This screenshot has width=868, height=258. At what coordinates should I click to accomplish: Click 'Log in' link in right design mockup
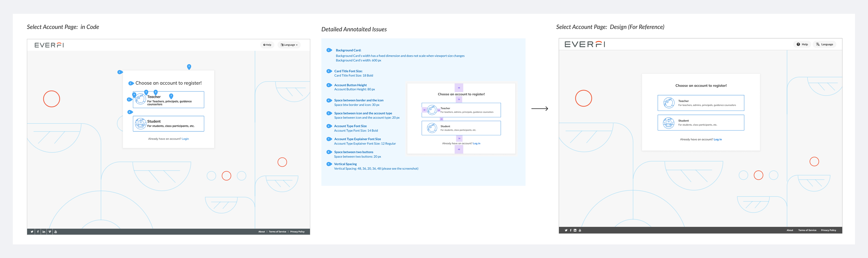pos(717,139)
